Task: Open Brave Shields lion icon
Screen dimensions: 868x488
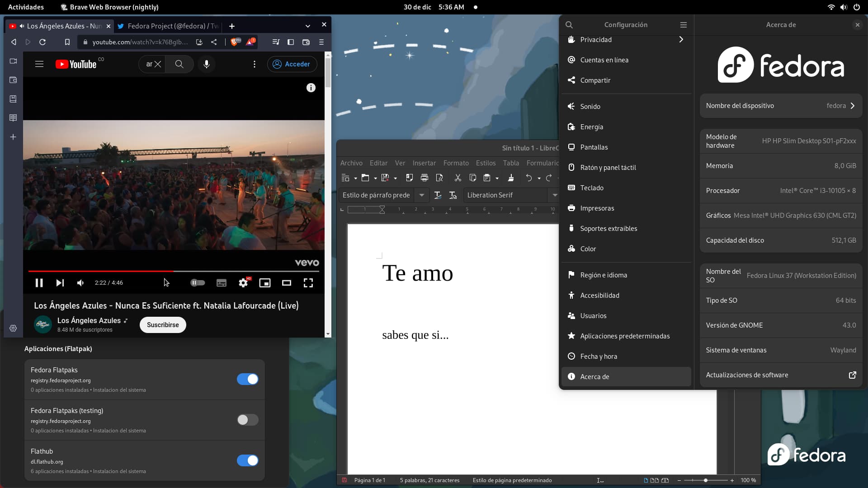Action: [235, 42]
